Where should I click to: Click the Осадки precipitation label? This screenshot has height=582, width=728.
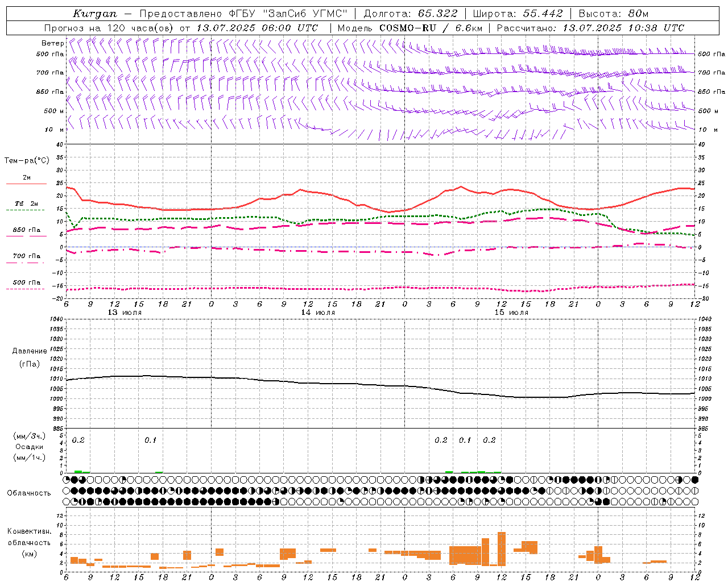pos(30,447)
